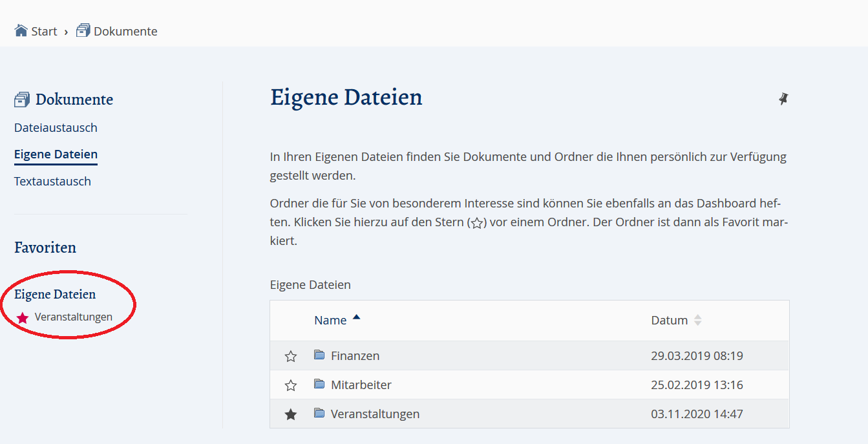Open the Veranstaltungen folder icon

coord(320,414)
